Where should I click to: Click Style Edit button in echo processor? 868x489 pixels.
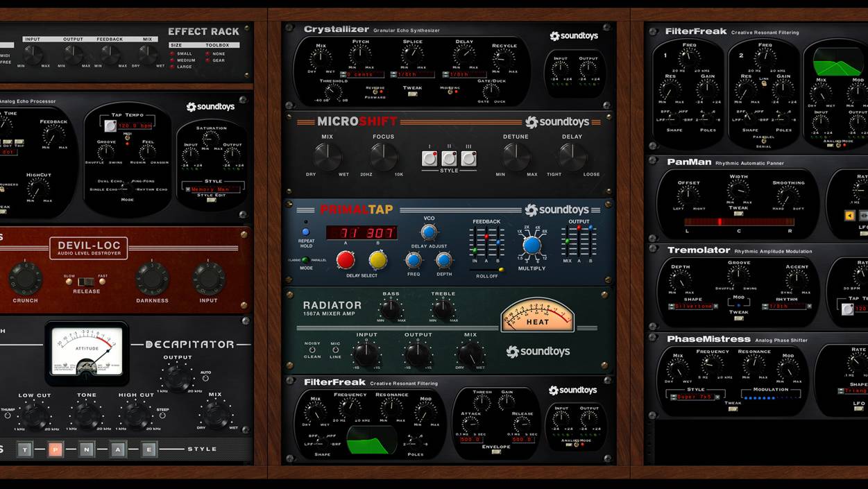[212, 199]
